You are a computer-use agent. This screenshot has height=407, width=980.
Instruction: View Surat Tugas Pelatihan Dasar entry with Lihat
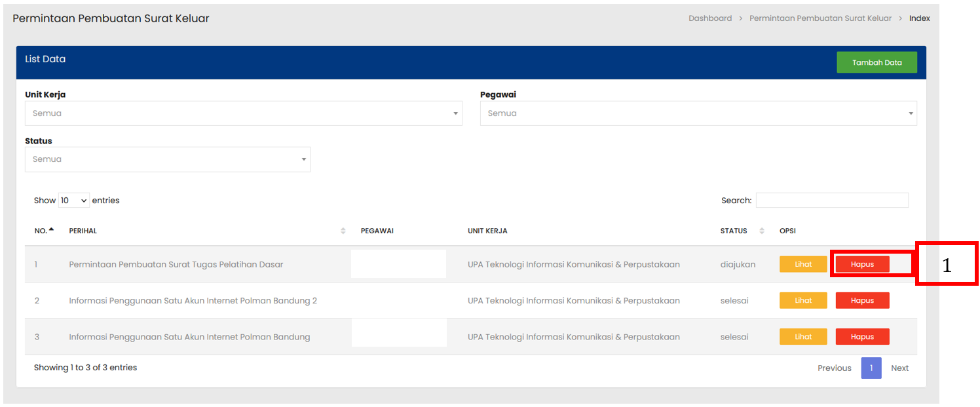(803, 264)
